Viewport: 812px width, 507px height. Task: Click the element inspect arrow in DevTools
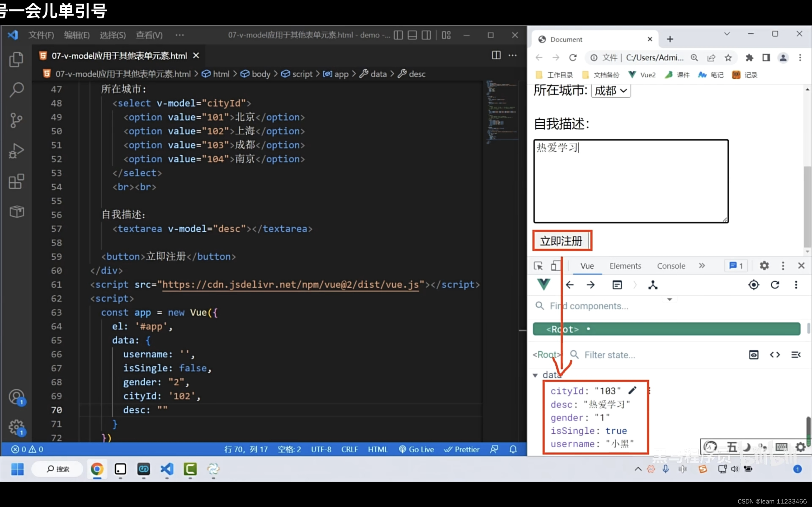click(x=538, y=266)
